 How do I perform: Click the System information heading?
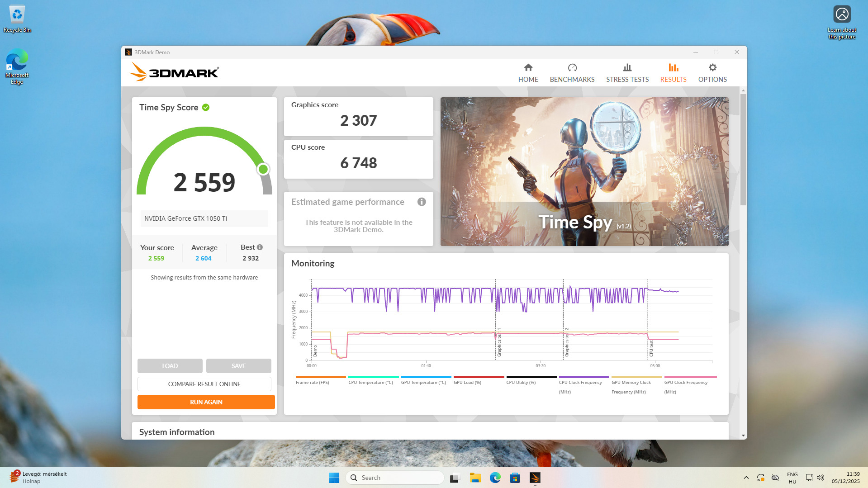(177, 432)
